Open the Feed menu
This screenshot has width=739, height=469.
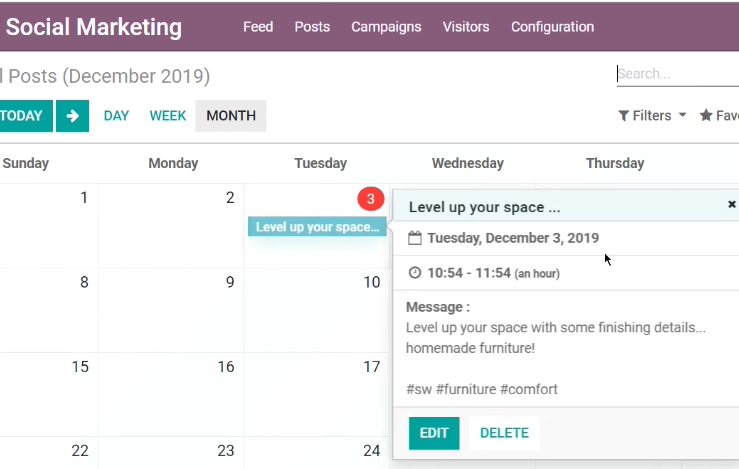[x=258, y=27]
